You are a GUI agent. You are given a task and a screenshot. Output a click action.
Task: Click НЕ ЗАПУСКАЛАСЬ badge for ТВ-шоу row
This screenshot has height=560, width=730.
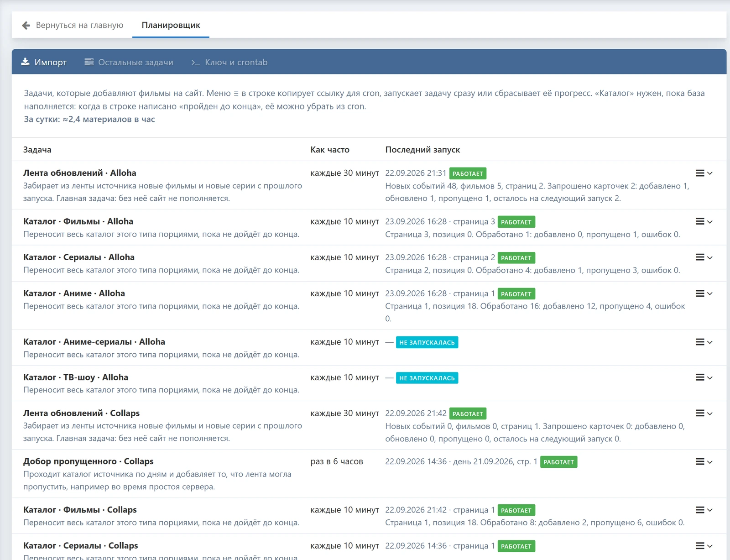[427, 378]
